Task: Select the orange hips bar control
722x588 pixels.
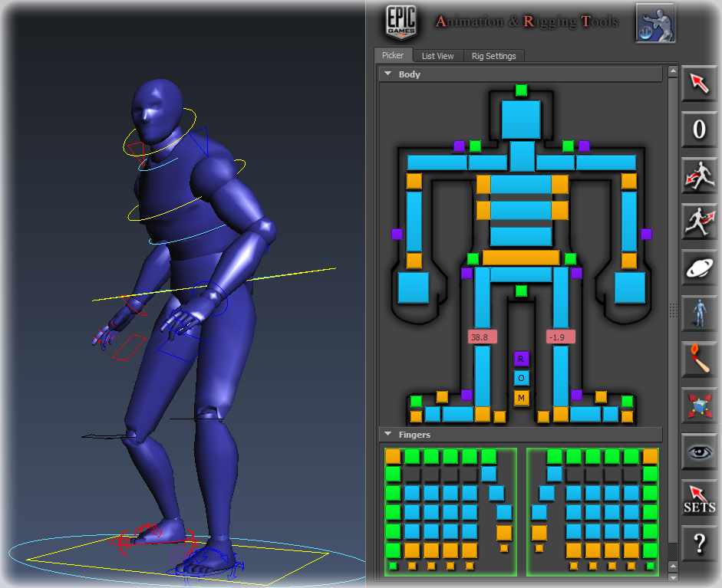Action: pos(521,258)
